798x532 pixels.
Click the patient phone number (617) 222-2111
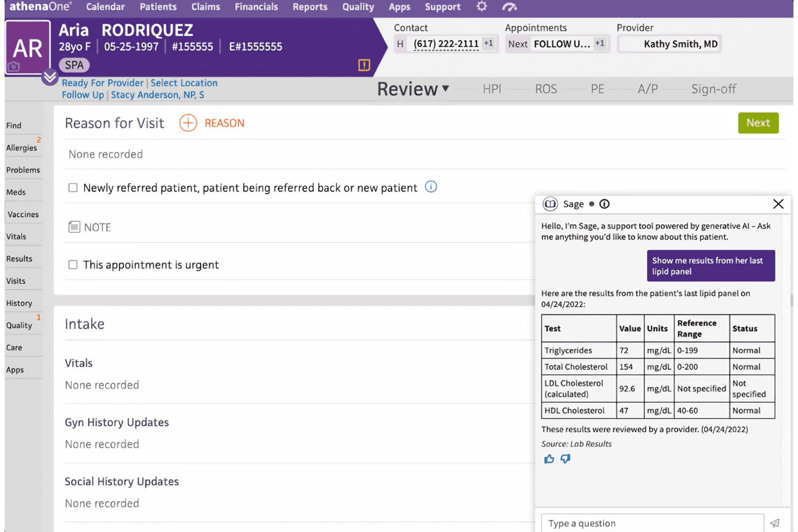pos(446,44)
